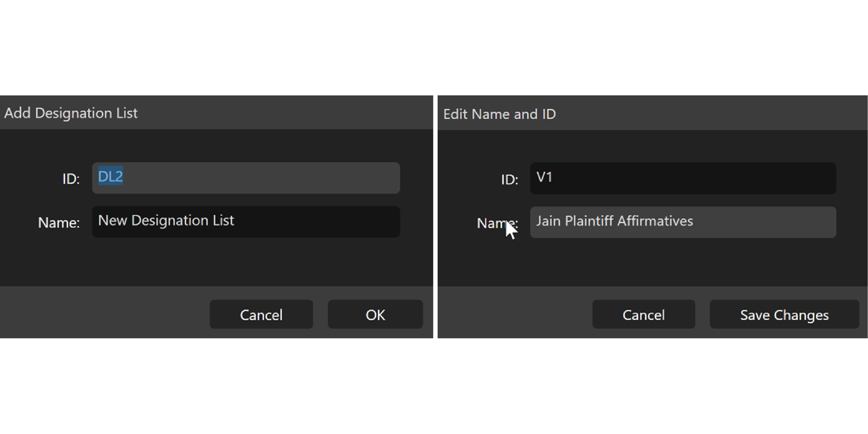Click the word Designation inside the Name field

pyautogui.click(x=169, y=221)
